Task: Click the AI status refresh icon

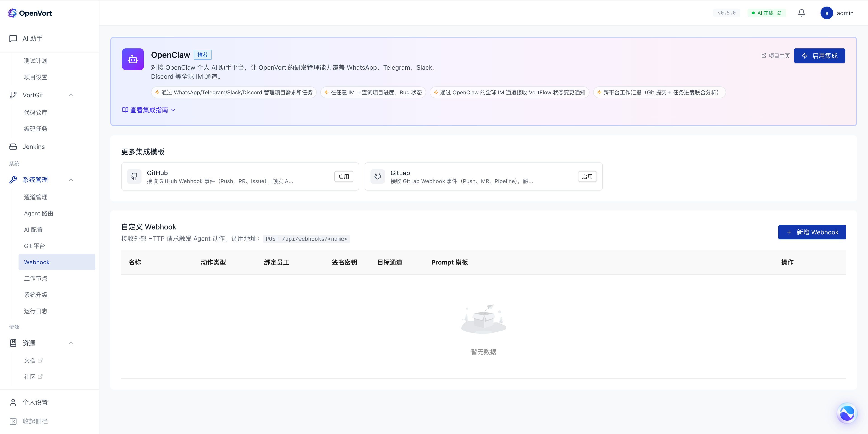Action: pyautogui.click(x=779, y=13)
